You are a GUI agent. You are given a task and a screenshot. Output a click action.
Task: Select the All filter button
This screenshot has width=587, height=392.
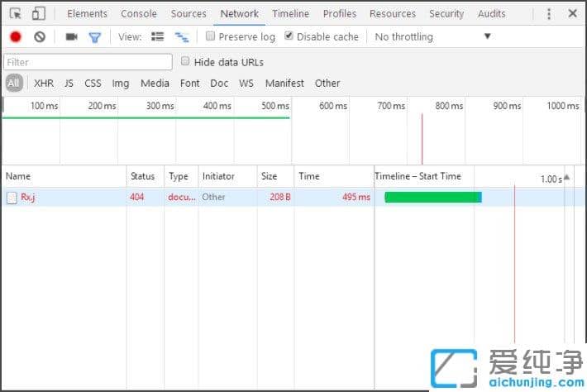13,83
